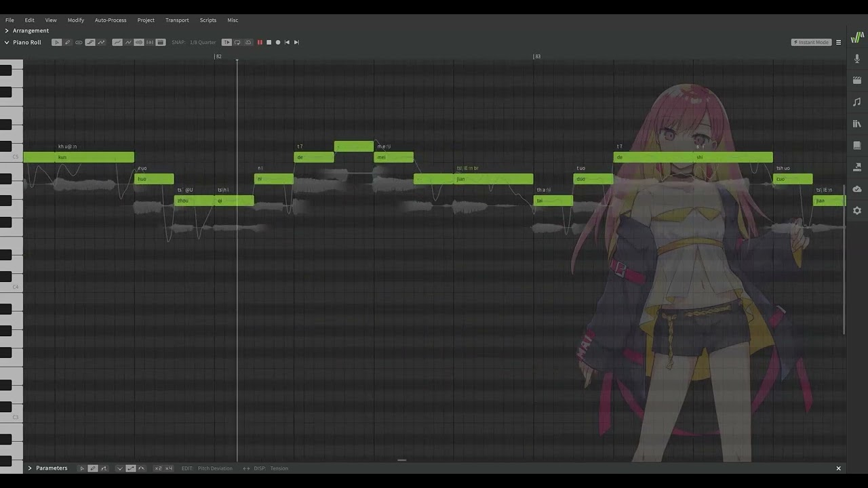
Task: Select line tool in Parameters panel
Action: point(104,468)
